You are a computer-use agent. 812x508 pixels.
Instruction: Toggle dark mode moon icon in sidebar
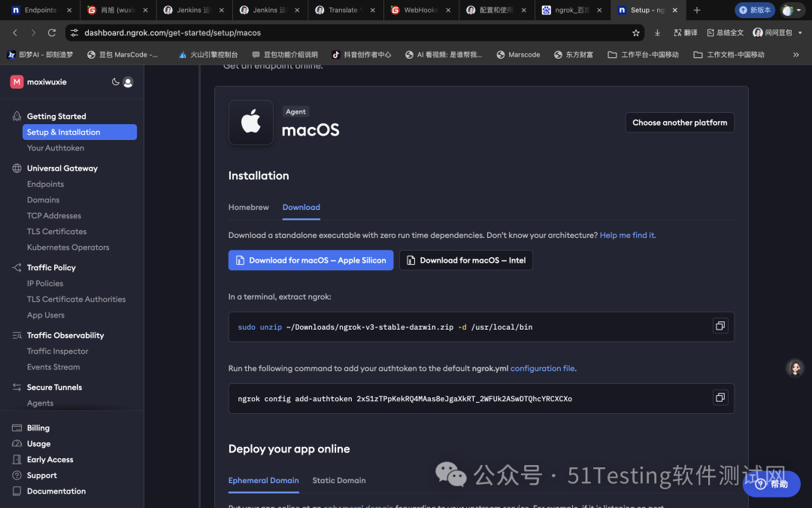click(x=116, y=82)
